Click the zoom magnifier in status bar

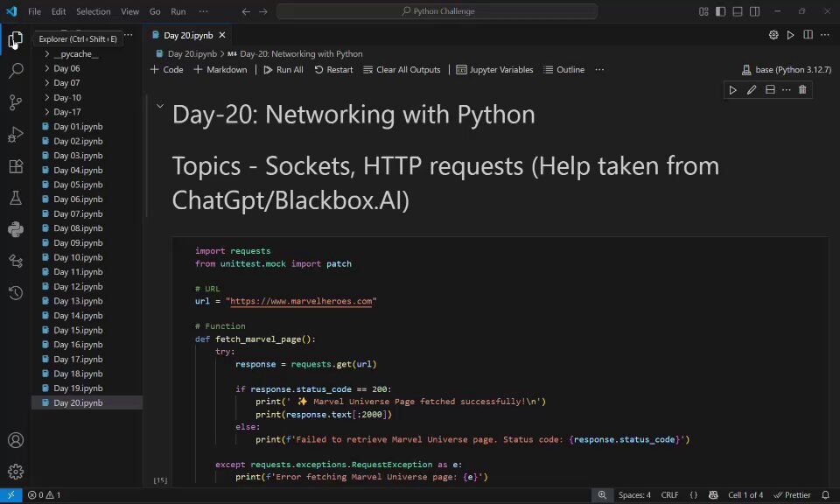point(602,495)
